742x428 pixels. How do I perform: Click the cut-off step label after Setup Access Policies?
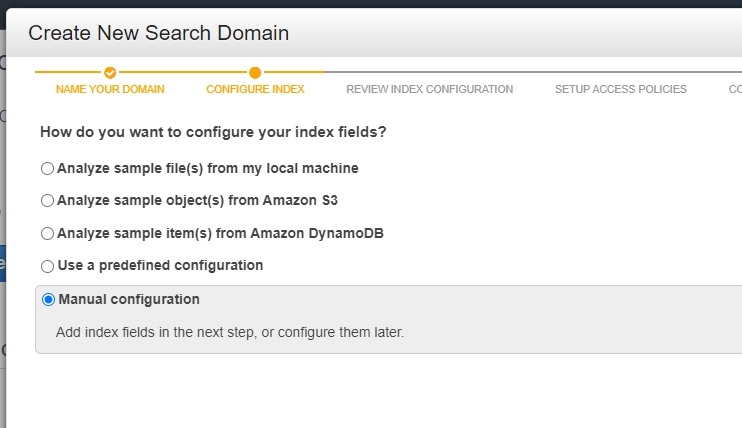point(734,89)
